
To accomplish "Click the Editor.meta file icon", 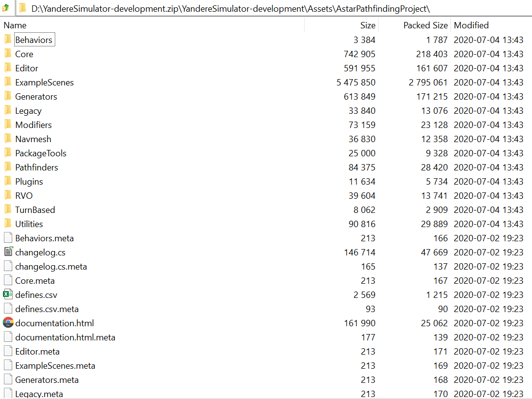I will (8, 351).
